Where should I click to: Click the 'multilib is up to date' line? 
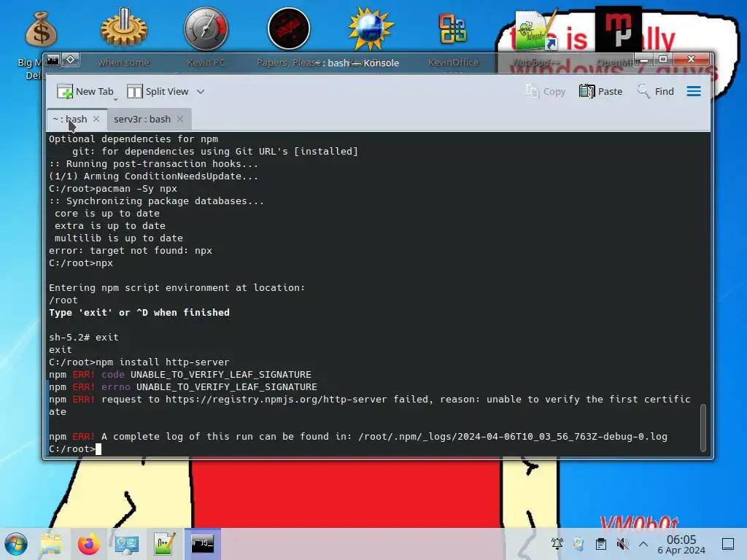(119, 238)
